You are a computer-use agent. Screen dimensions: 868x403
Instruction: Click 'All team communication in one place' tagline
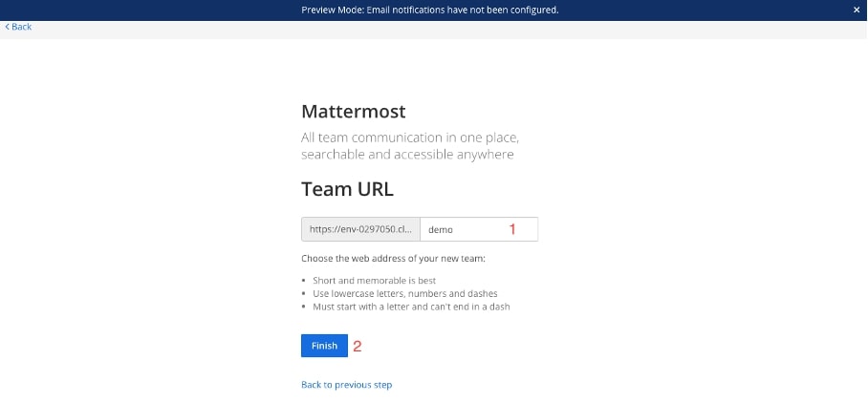[x=409, y=138]
